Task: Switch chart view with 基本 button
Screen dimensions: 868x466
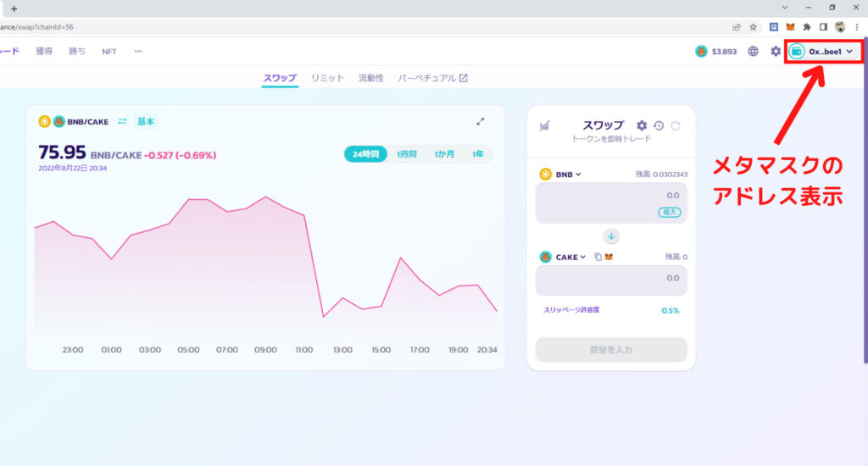Action: click(146, 121)
